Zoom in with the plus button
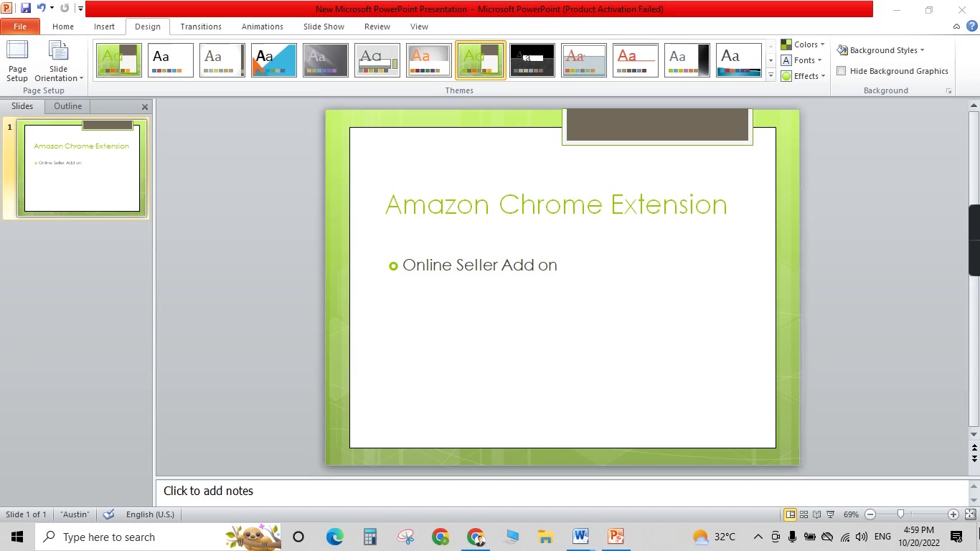980x551 pixels. [x=953, y=514]
